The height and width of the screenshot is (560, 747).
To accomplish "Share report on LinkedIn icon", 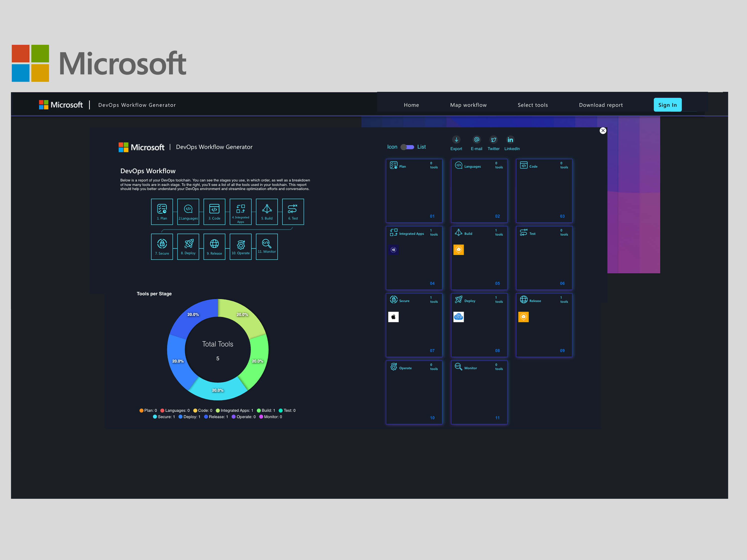I will (x=510, y=140).
